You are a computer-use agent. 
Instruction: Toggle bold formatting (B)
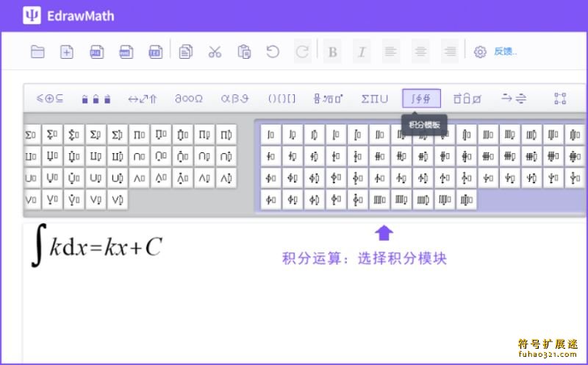coord(332,52)
